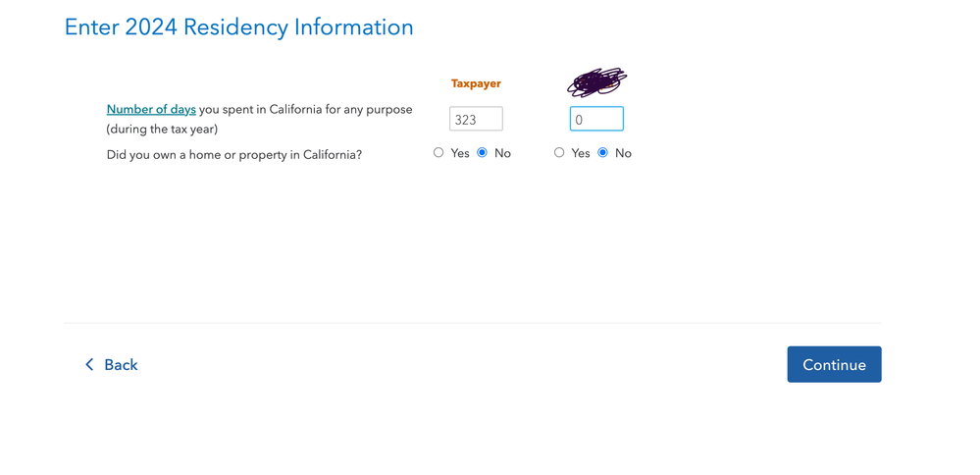
Task: Open the Number of days help link
Action: pyautogui.click(x=151, y=109)
